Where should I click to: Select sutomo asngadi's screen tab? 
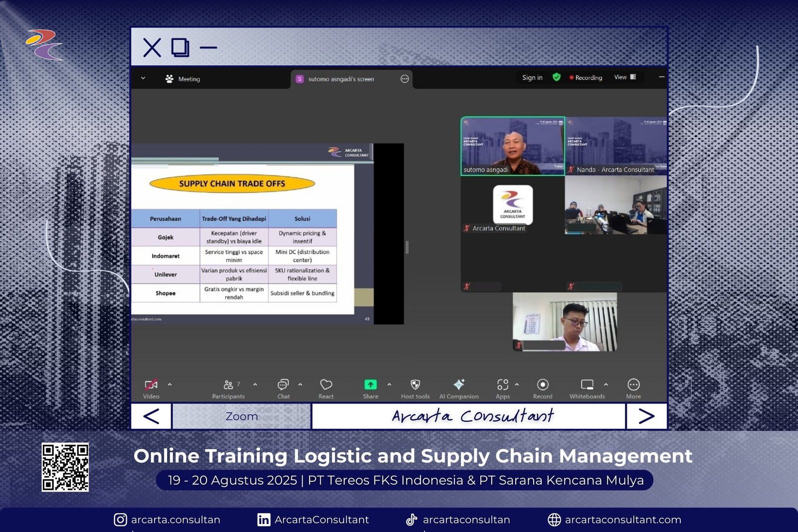(341, 79)
